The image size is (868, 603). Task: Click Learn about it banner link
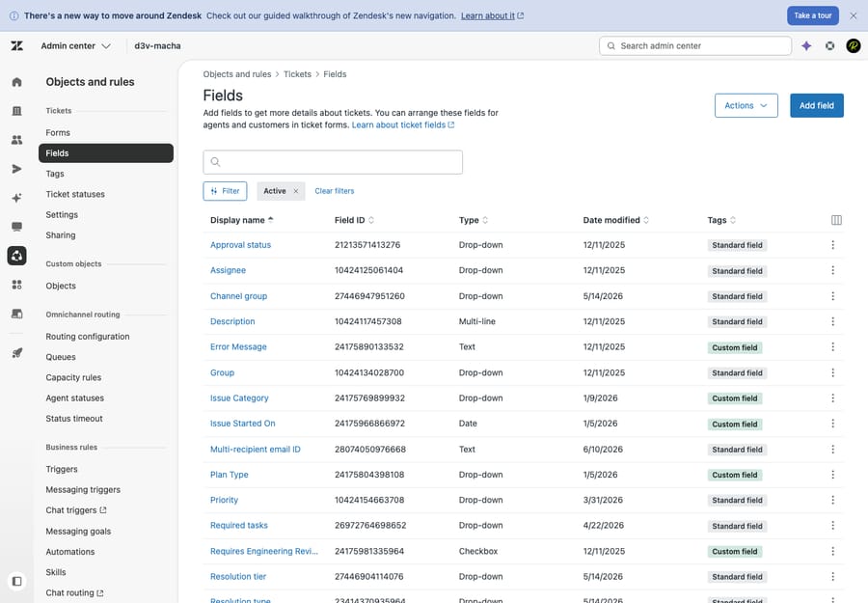[x=492, y=15]
